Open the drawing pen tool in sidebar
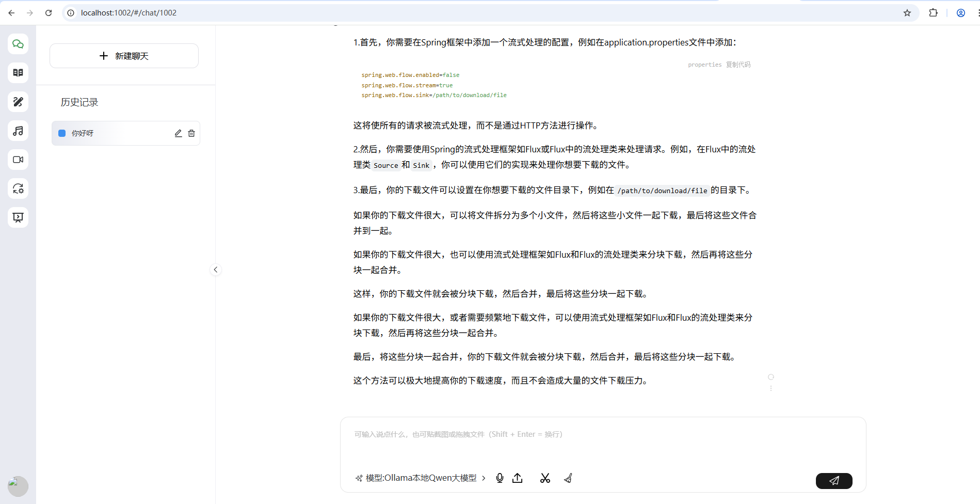 pos(18,102)
